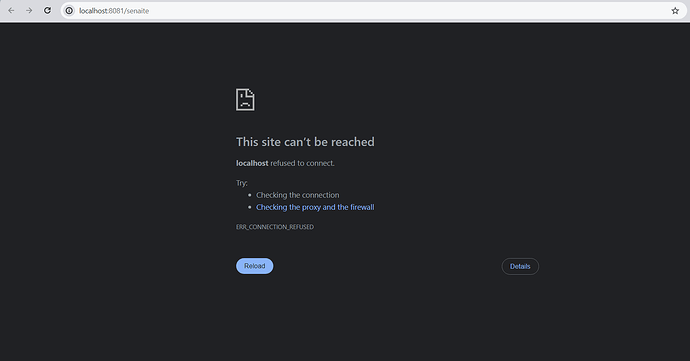
Task: Click the refused to connect message text
Action: pyautogui.click(x=302, y=163)
